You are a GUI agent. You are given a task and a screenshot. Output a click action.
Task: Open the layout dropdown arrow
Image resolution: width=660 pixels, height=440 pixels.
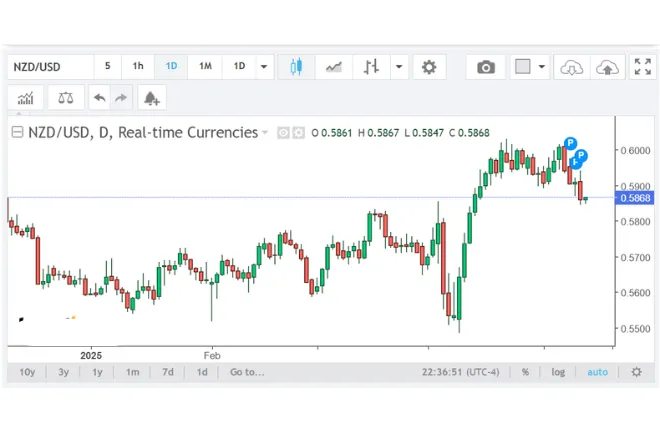click(x=542, y=67)
